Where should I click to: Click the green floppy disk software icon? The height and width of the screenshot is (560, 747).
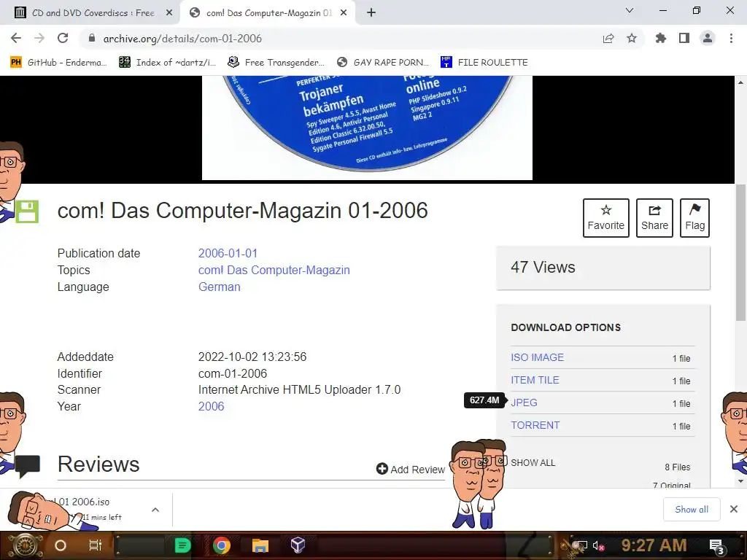click(x=27, y=211)
